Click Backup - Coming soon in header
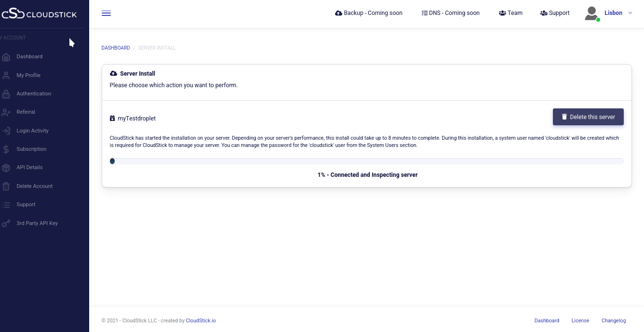Viewport: 644px width, 332px height. (369, 13)
